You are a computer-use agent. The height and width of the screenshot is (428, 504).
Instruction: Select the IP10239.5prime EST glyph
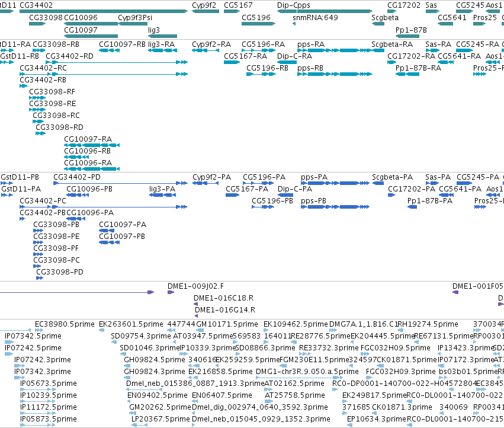point(37,401)
